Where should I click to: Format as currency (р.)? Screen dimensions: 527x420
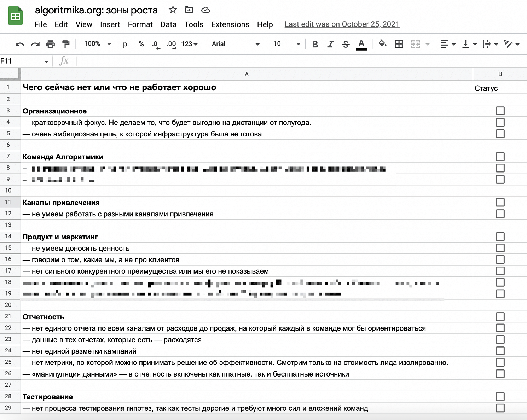click(126, 44)
